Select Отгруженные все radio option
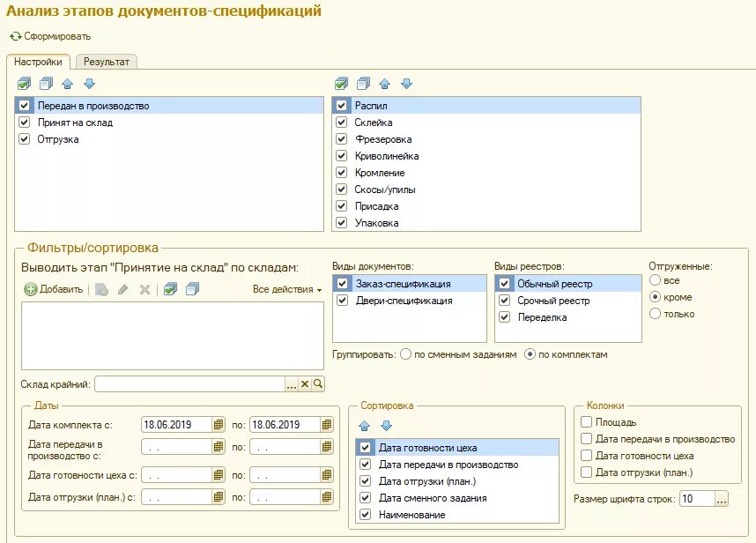Image resolution: width=756 pixels, height=543 pixels. pyautogui.click(x=655, y=280)
